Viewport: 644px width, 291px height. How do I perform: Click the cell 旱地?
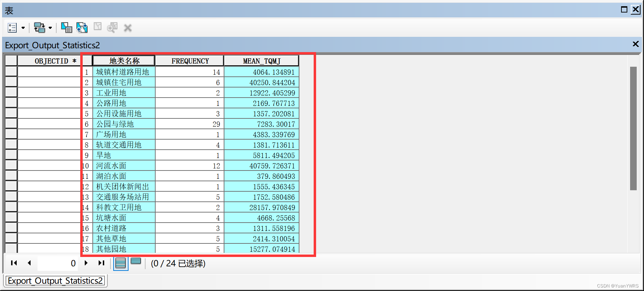124,155
